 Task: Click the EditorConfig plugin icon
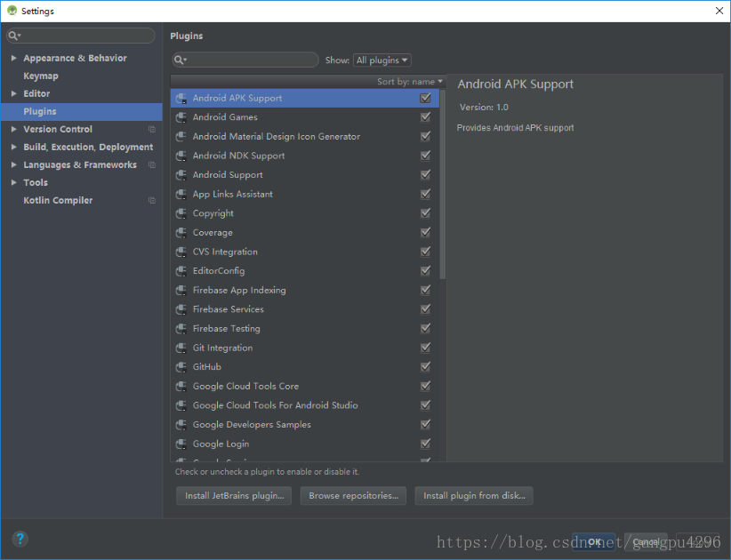point(181,271)
